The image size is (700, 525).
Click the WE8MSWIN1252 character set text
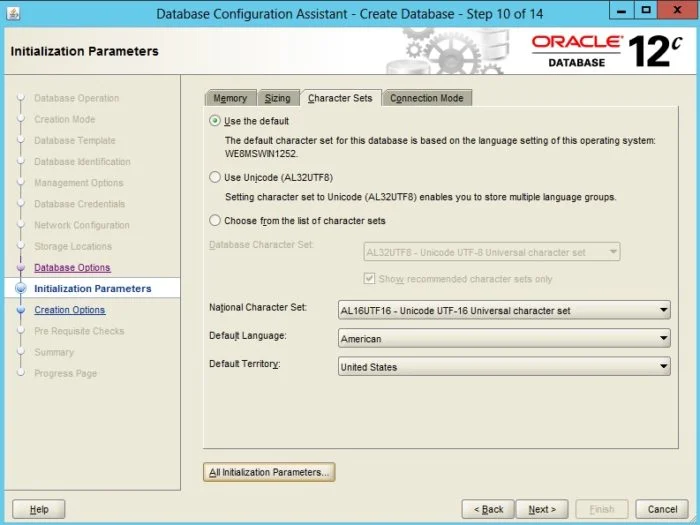pyautogui.click(x=261, y=154)
